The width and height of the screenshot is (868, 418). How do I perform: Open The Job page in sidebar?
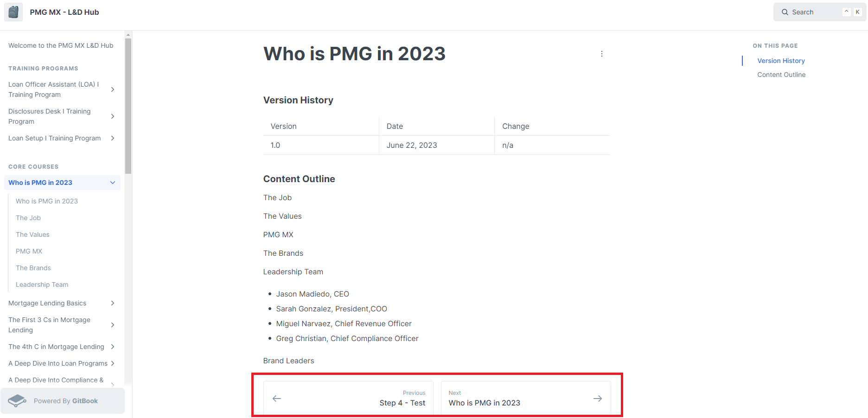pos(28,218)
